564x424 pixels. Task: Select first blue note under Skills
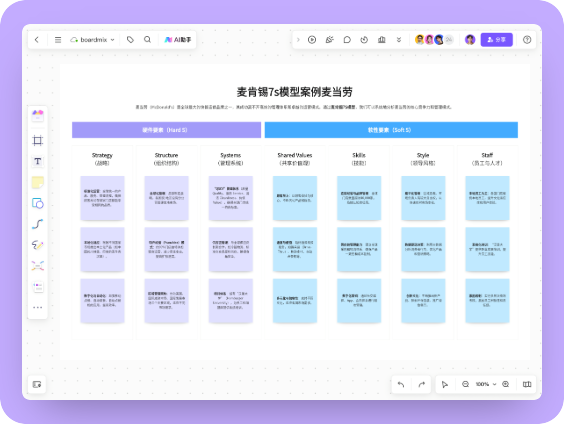tap(359, 198)
